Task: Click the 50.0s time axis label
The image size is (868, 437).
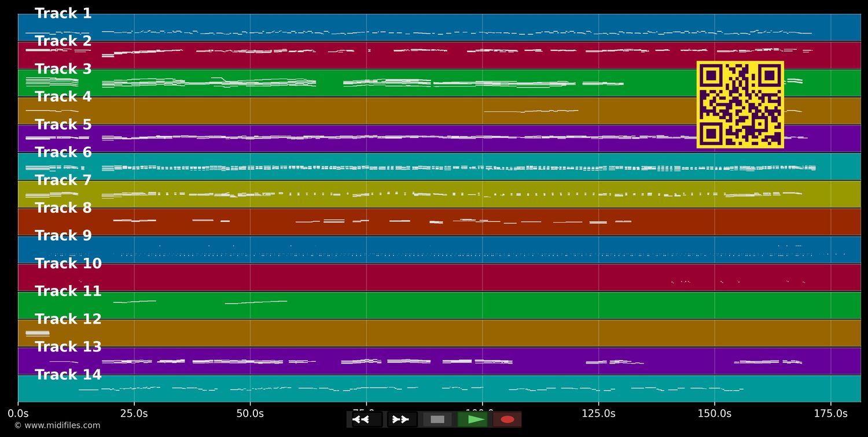Action: [x=250, y=413]
